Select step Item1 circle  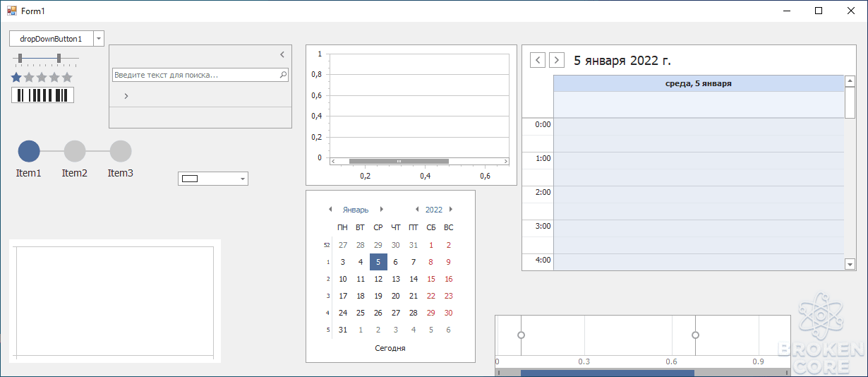tap(29, 151)
